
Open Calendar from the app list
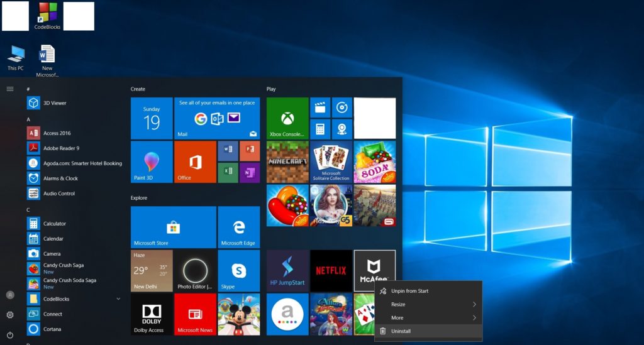tap(74, 239)
